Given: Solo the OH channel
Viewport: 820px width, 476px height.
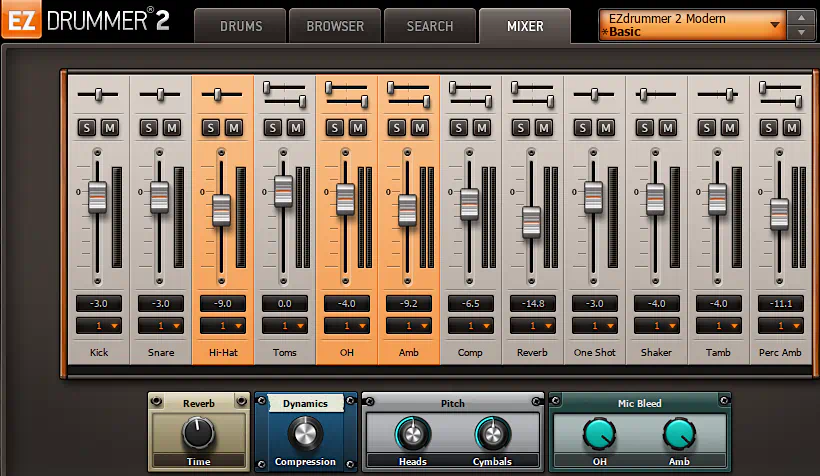Looking at the screenshot, I should click(335, 128).
